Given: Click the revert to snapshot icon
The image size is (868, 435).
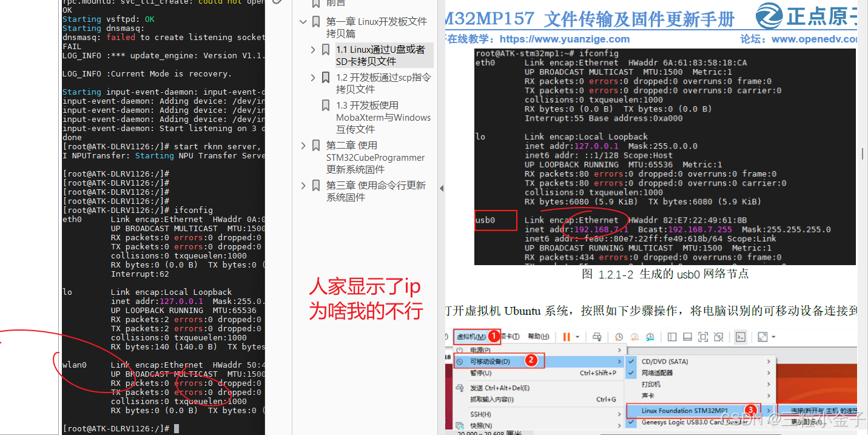Looking at the screenshot, I should click(634, 337).
